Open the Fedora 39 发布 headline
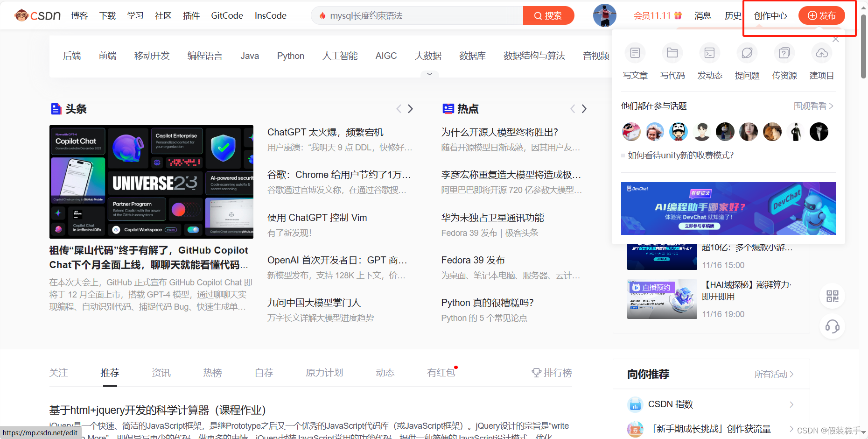This screenshot has height=439, width=868. 473,260
